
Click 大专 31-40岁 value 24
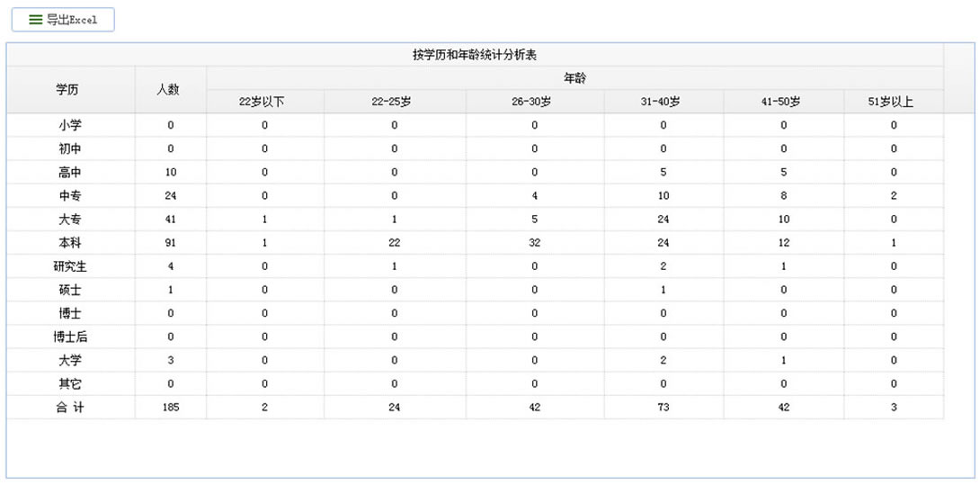[664, 219]
